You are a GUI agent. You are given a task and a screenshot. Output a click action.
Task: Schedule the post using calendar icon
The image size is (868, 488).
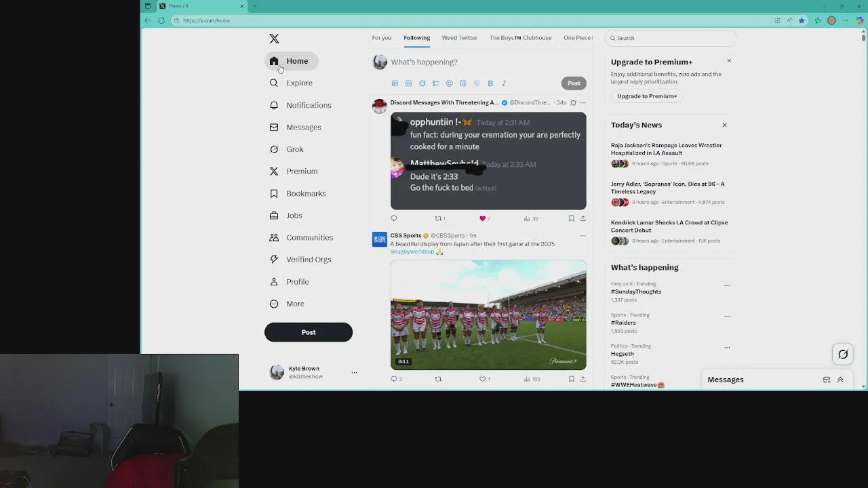point(462,83)
